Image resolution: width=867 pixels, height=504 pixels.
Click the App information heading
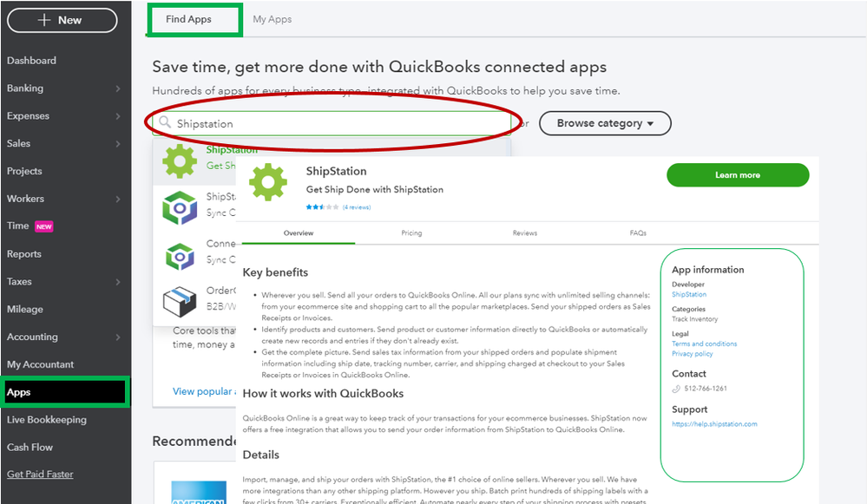pyautogui.click(x=708, y=270)
